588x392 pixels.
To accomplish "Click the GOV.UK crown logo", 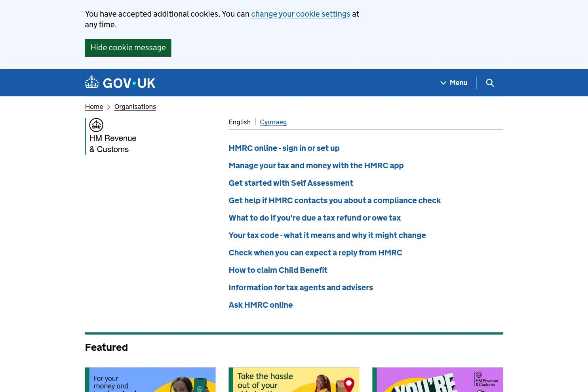I will (120, 83).
